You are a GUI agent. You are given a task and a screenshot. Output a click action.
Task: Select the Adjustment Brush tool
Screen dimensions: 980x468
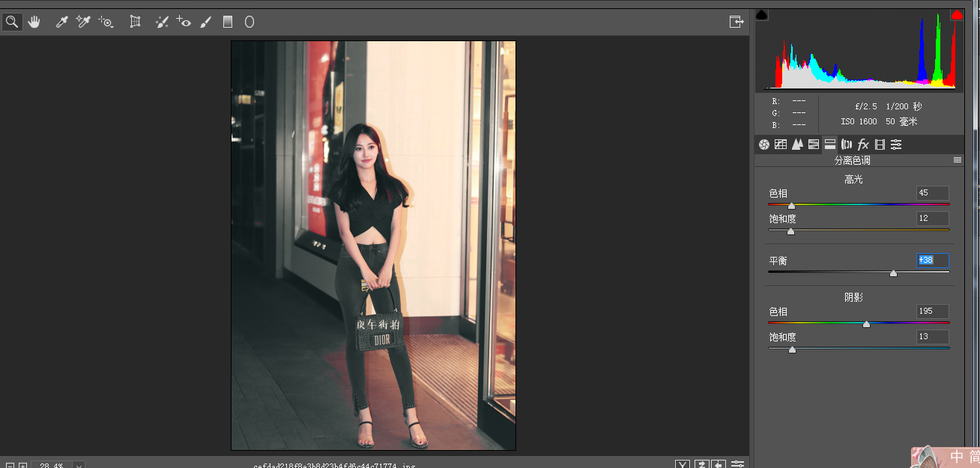(205, 22)
